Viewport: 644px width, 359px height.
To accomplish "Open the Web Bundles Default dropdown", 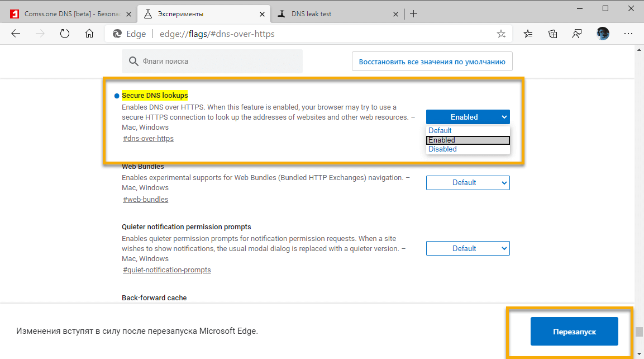I will pos(468,182).
